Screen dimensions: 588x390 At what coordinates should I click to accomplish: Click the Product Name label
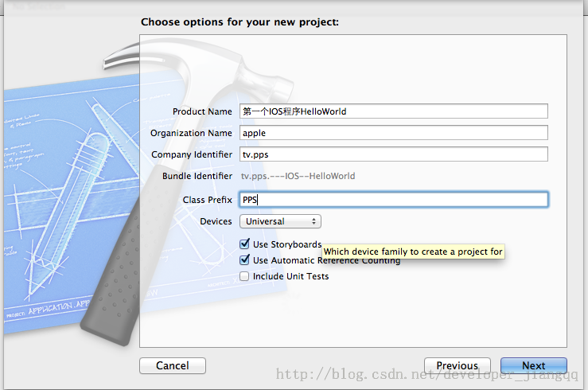coord(202,111)
